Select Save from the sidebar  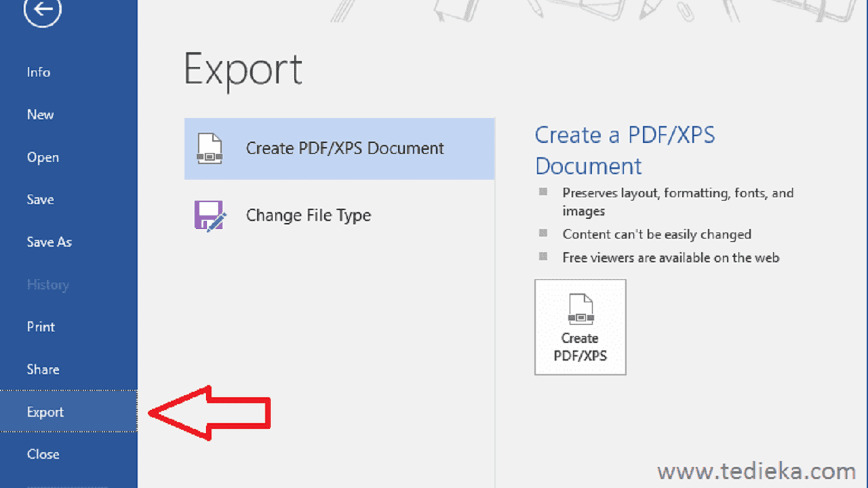[40, 199]
